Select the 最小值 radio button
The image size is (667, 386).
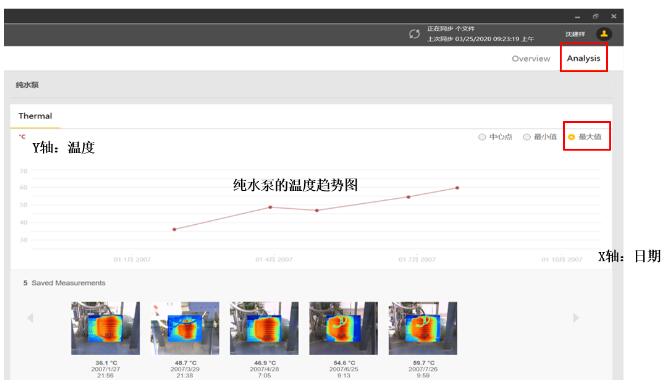point(527,137)
